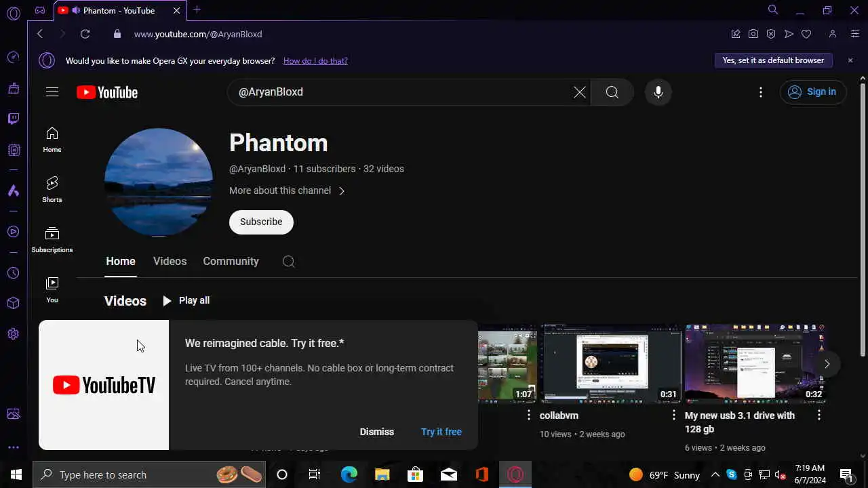Open Aria AI in Opera sidebar
Image resolution: width=868 pixels, height=488 pixels.
(x=13, y=191)
